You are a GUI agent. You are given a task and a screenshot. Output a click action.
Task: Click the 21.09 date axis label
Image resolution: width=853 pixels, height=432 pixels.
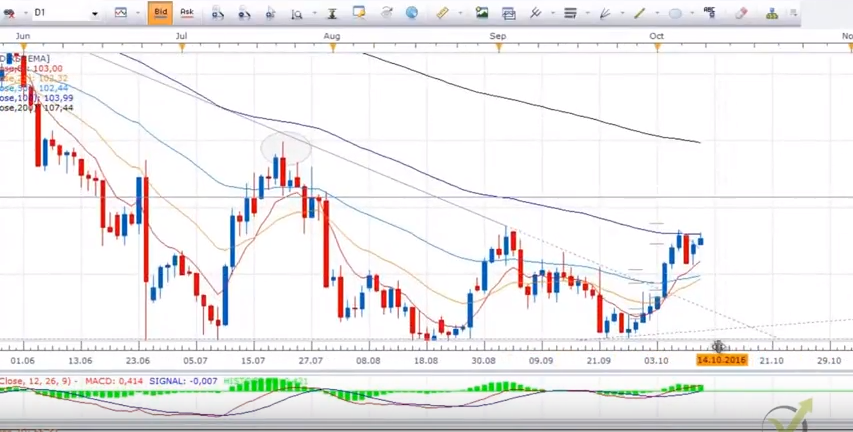[x=598, y=360]
